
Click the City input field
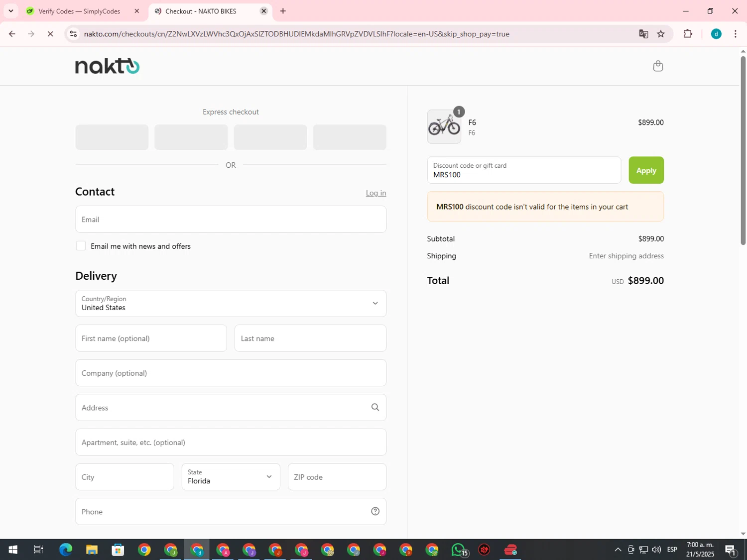124,477
